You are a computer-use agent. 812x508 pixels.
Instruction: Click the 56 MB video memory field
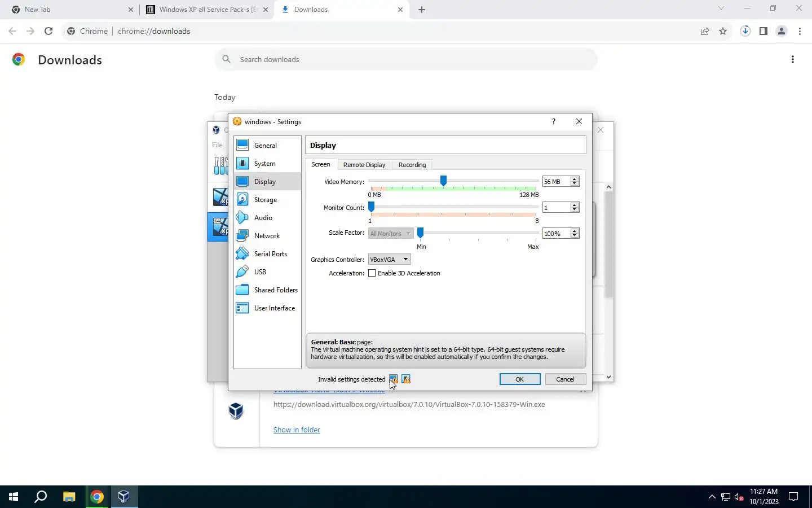pyautogui.click(x=557, y=182)
